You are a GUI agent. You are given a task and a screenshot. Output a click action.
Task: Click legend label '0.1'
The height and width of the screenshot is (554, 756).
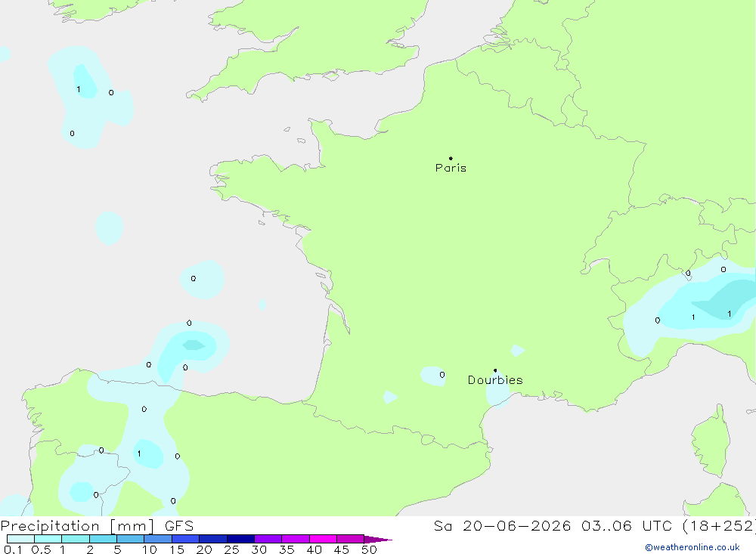click(13, 549)
